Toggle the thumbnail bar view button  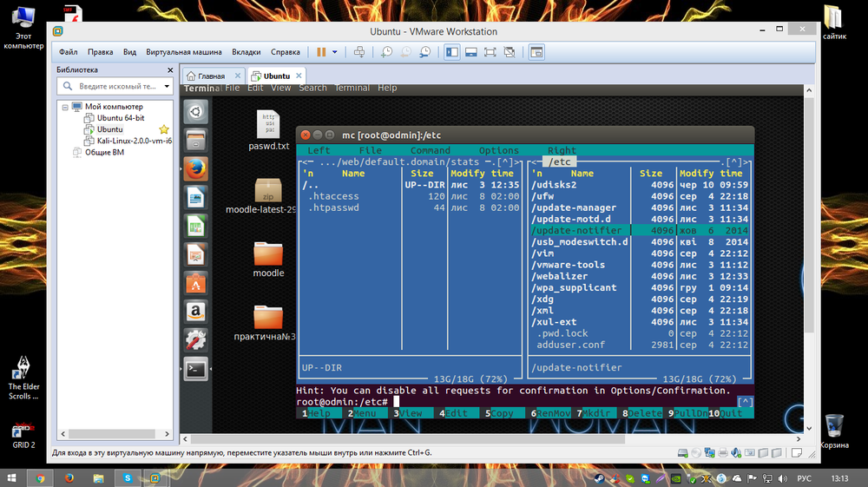(471, 52)
